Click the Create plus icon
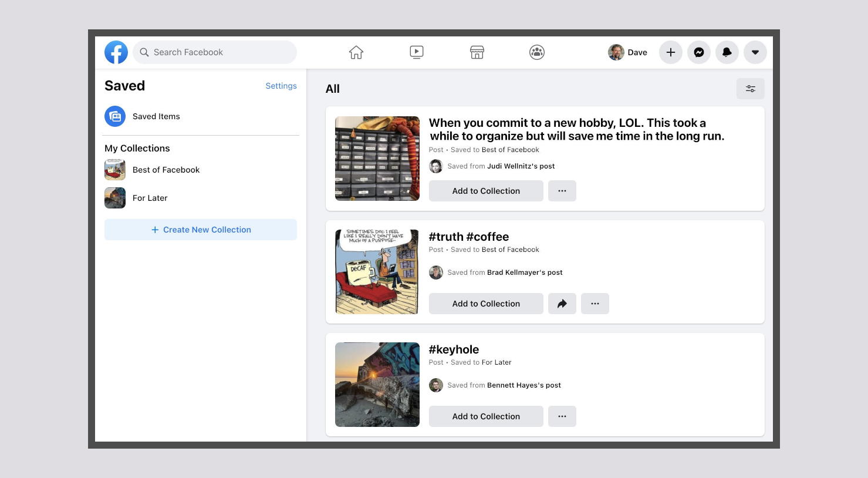Viewport: 868px width, 478px height. (671, 52)
